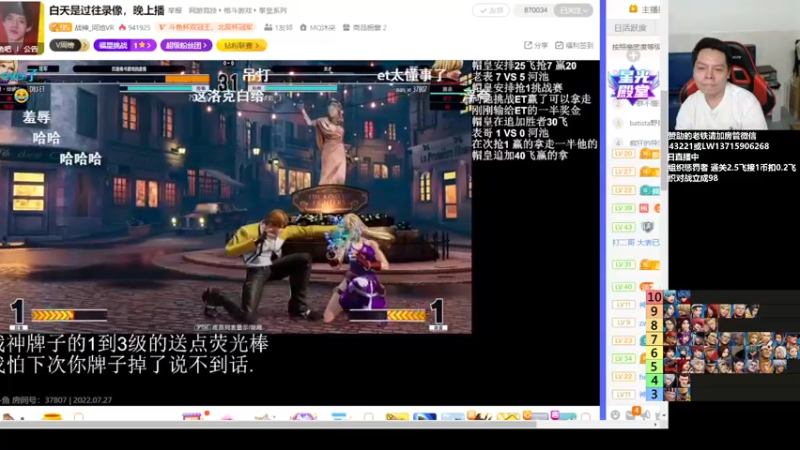The height and width of the screenshot is (450, 800).
Task: Click the 分享 share icon
Action: [528, 45]
